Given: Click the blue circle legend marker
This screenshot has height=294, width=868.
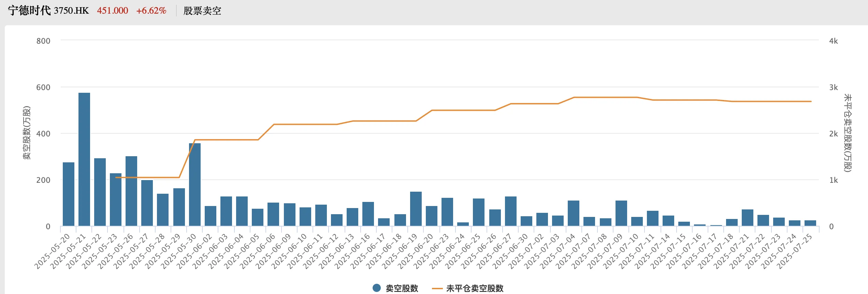Looking at the screenshot, I should pyautogui.click(x=377, y=288).
